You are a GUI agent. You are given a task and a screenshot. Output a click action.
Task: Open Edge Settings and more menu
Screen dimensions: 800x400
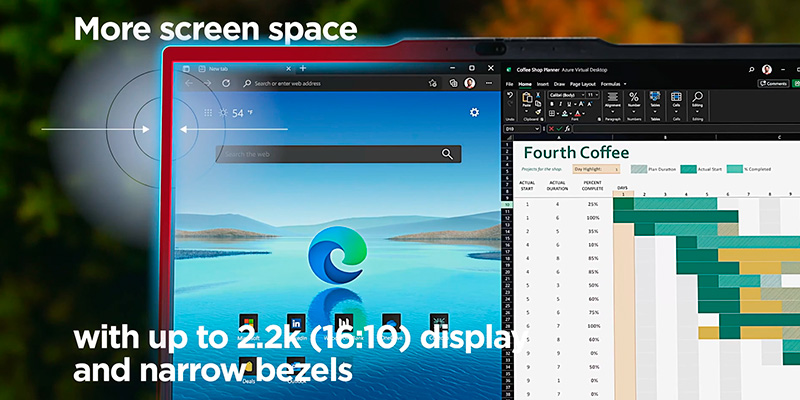(x=489, y=83)
